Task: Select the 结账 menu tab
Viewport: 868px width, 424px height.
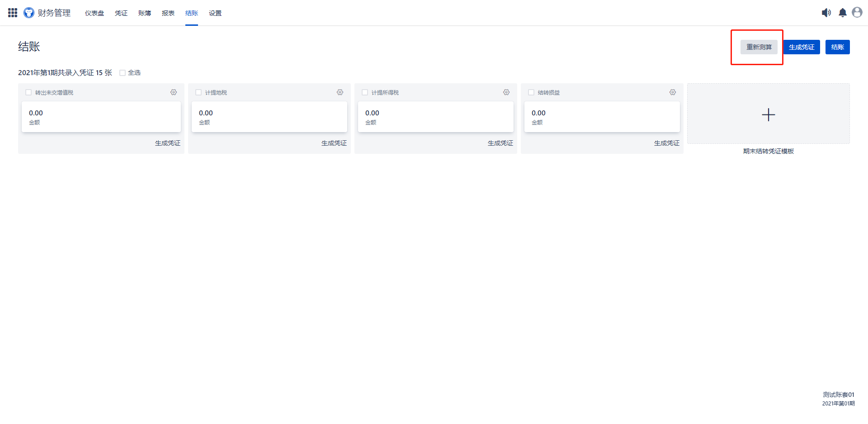Action: click(x=192, y=13)
